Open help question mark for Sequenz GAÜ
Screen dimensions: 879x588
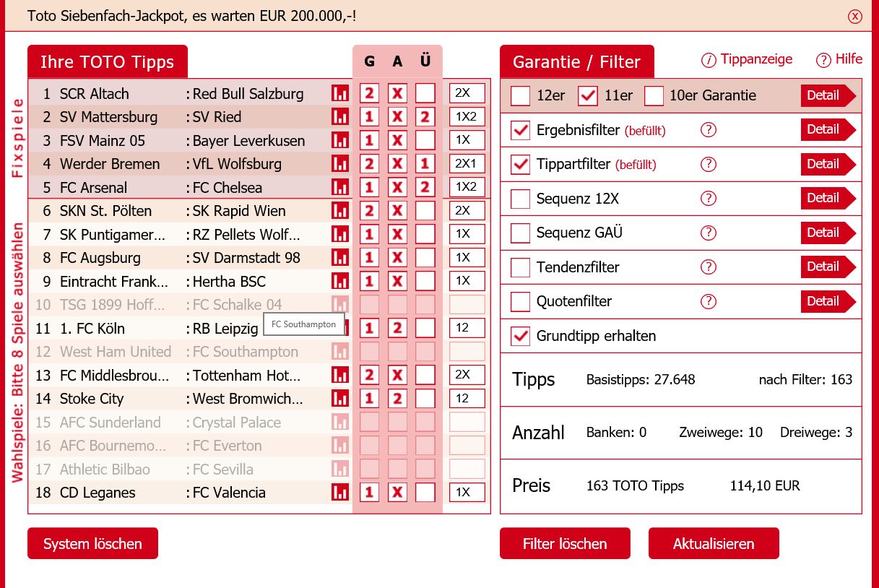[x=709, y=233]
